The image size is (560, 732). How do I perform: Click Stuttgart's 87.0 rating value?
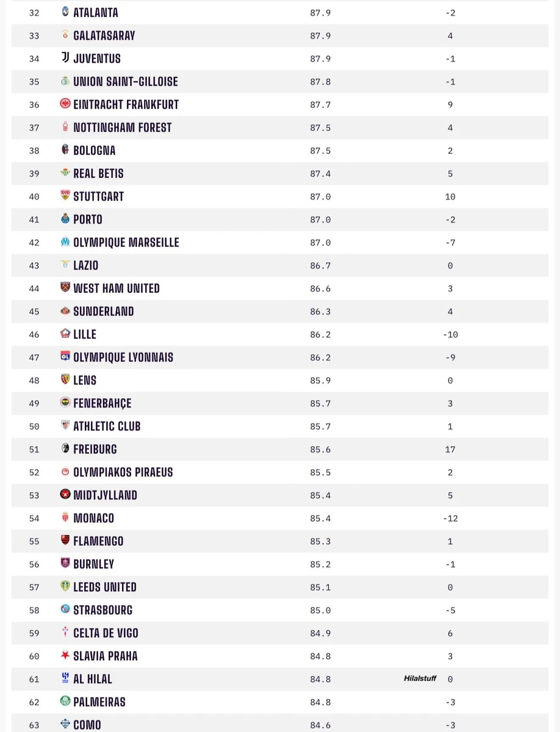pos(320,197)
